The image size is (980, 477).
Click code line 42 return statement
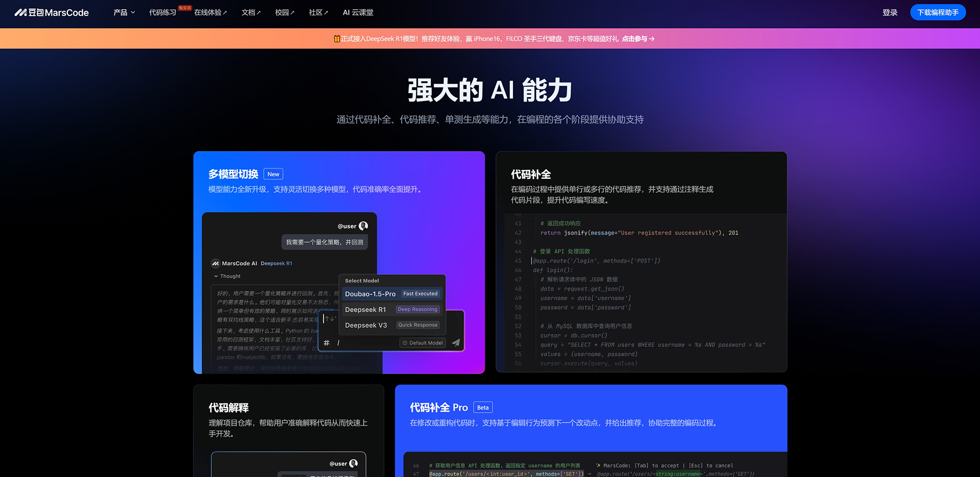pos(639,233)
